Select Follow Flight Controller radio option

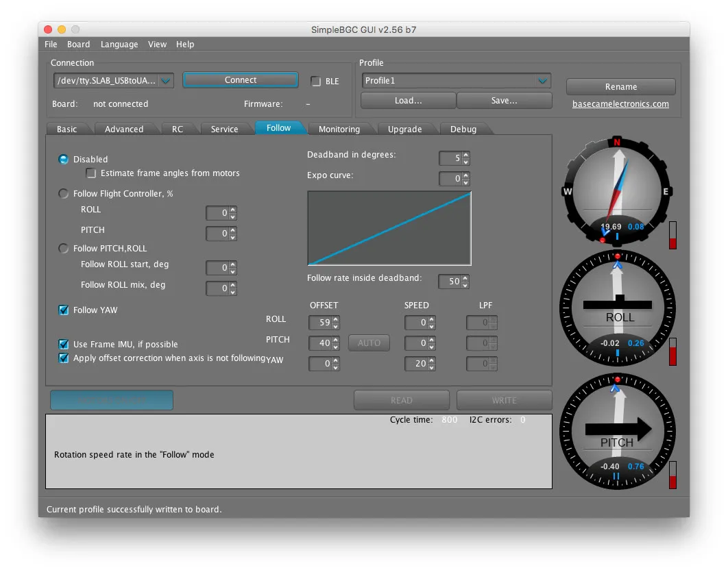tap(64, 194)
